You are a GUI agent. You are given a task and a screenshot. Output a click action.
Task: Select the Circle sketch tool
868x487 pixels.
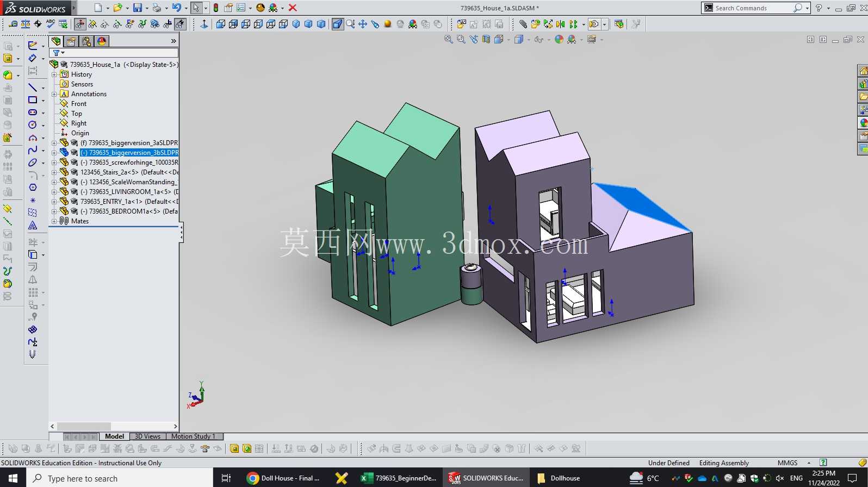click(x=33, y=125)
